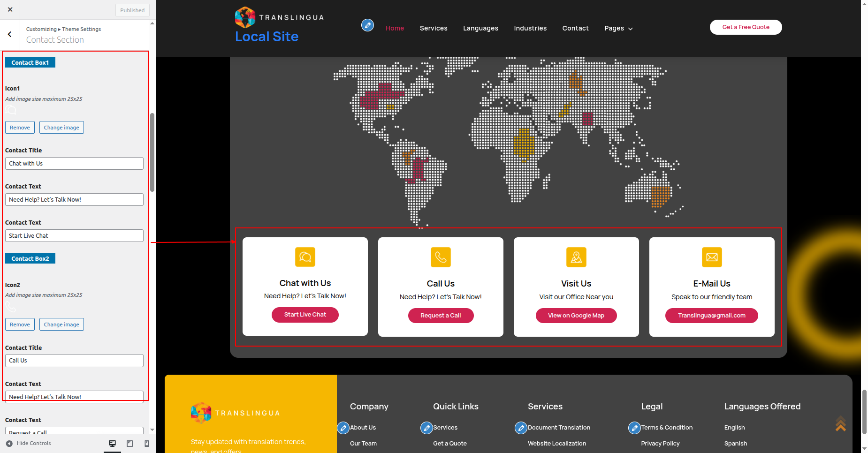The image size is (868, 453).
Task: Toggle Hide Controls at the bottom
Action: tap(28, 444)
